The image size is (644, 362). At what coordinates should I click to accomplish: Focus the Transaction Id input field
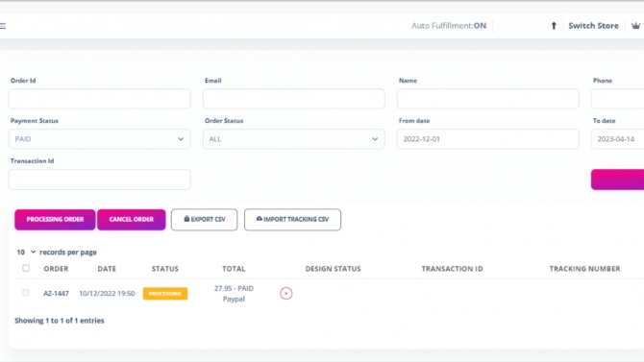tap(100, 180)
